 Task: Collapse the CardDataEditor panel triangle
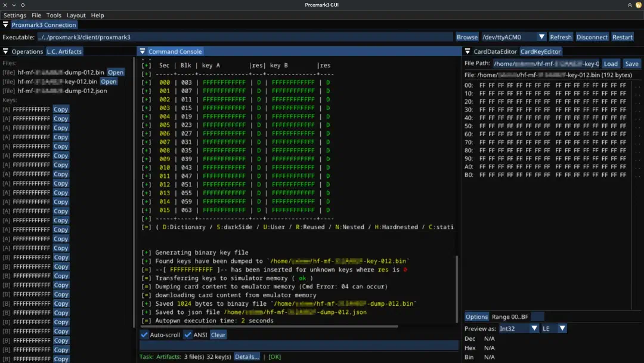[467, 51]
